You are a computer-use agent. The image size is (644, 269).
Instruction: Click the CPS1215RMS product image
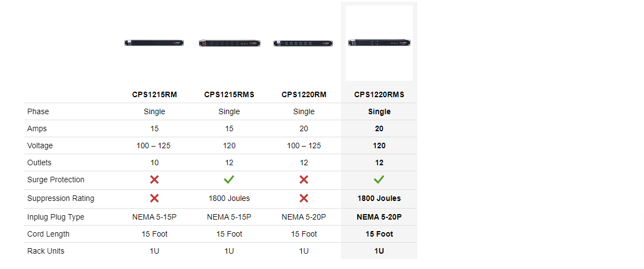tap(229, 43)
